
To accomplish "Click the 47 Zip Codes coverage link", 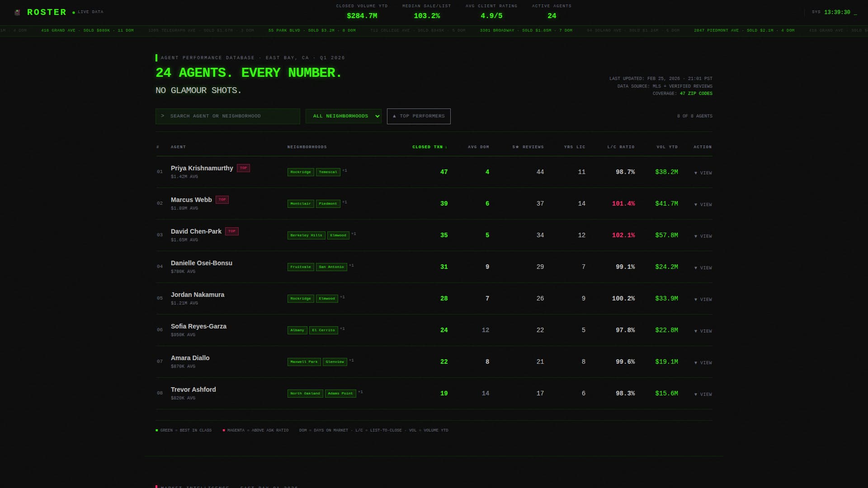I will pyautogui.click(x=696, y=94).
